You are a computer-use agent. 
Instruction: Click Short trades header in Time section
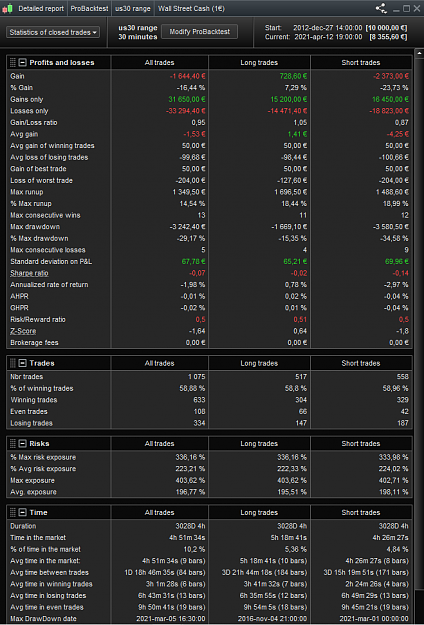(361, 513)
